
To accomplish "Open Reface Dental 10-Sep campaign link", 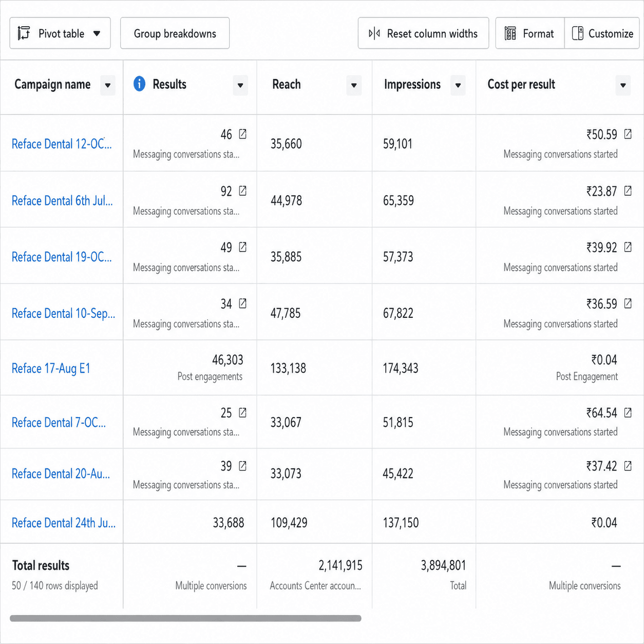I will (63, 313).
